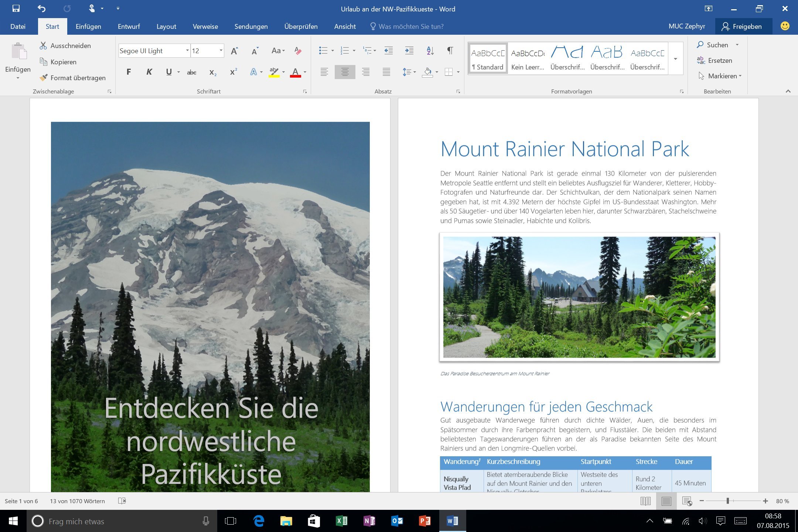Toggle subscript formatting

tap(212, 72)
